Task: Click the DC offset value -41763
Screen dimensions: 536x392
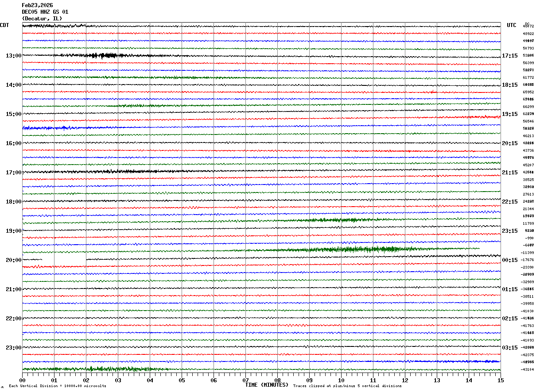Action: pyautogui.click(x=527, y=326)
